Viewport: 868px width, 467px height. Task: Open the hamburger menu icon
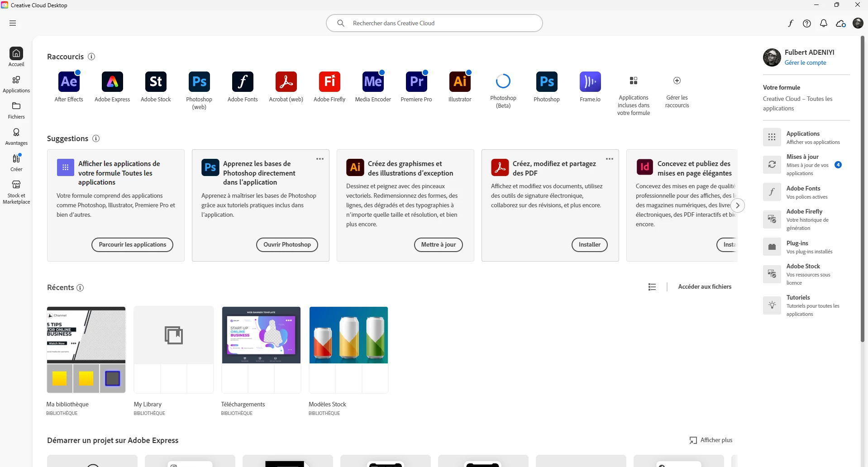coord(13,23)
